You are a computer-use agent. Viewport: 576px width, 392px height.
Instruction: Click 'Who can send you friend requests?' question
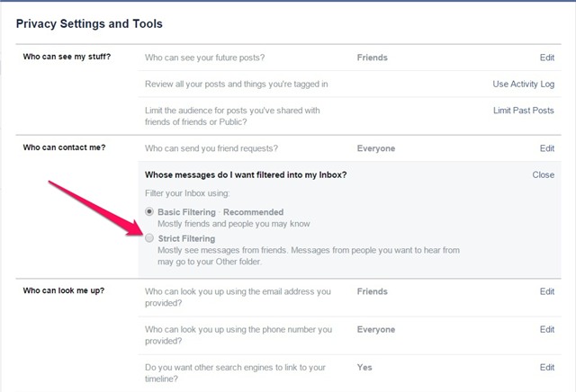[222, 147]
